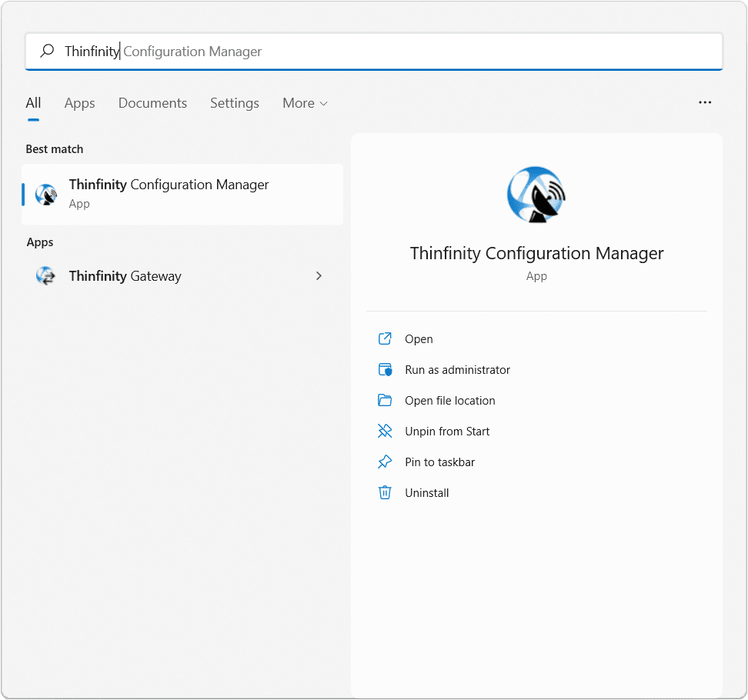
Task: Click the Thinfinity Gateway app icon
Action: pos(46,275)
